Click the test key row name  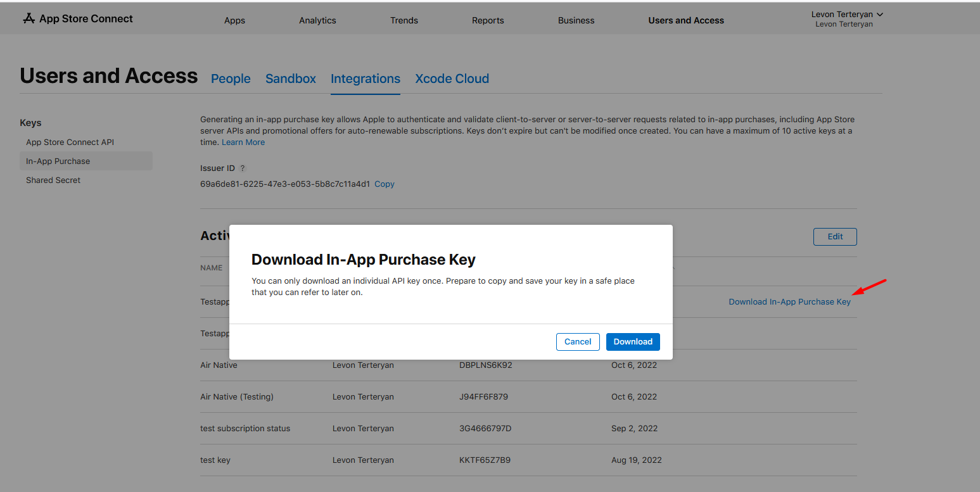pyautogui.click(x=215, y=460)
